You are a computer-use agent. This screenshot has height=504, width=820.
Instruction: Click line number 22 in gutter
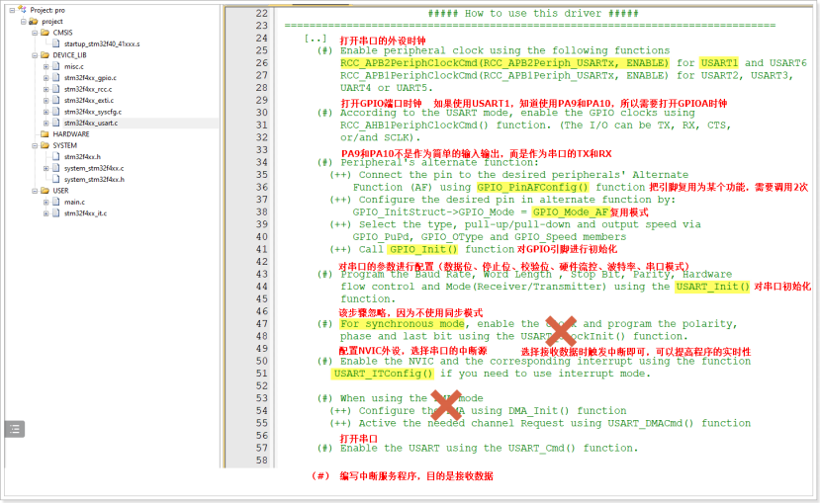(x=261, y=13)
